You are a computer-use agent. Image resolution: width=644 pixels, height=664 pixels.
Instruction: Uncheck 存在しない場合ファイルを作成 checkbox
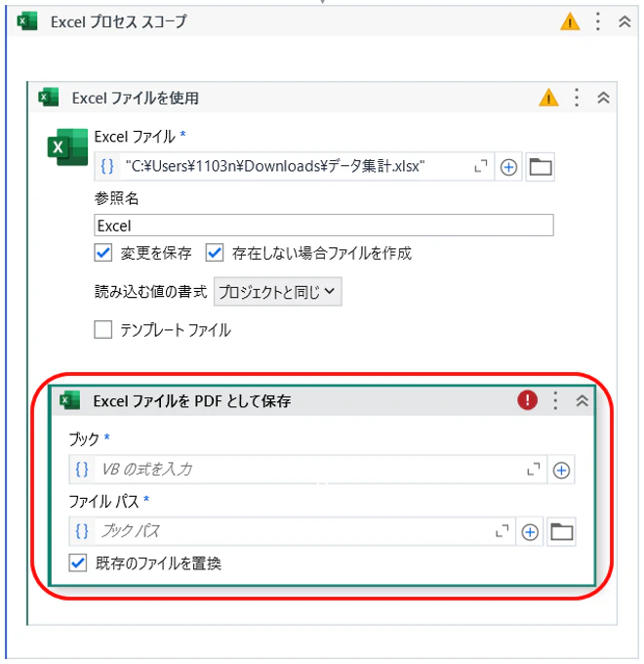click(215, 253)
